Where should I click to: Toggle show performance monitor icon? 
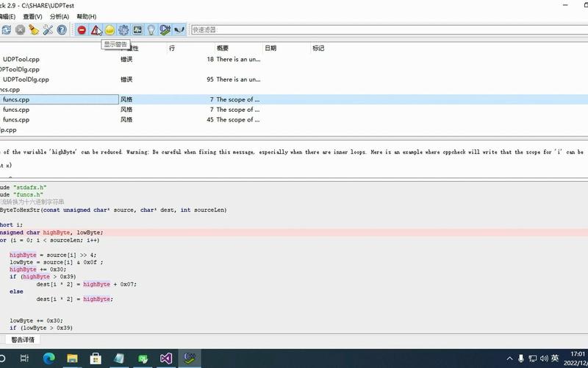click(x=137, y=29)
